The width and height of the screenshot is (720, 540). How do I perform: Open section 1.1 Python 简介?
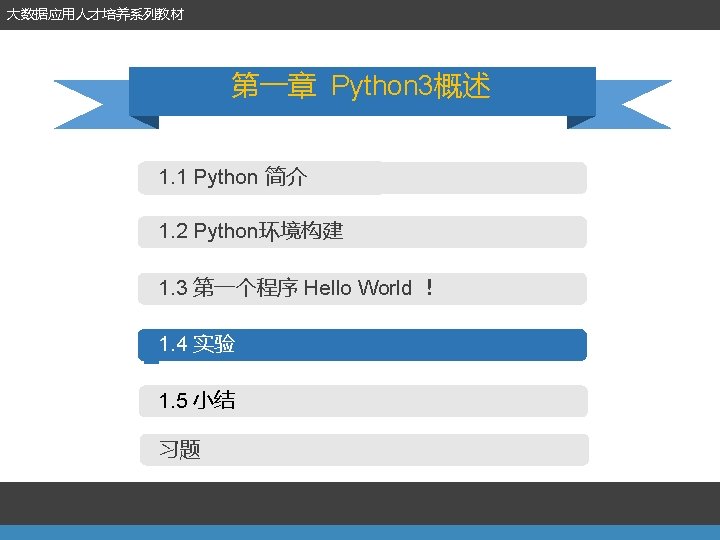pyautogui.click(x=362, y=178)
